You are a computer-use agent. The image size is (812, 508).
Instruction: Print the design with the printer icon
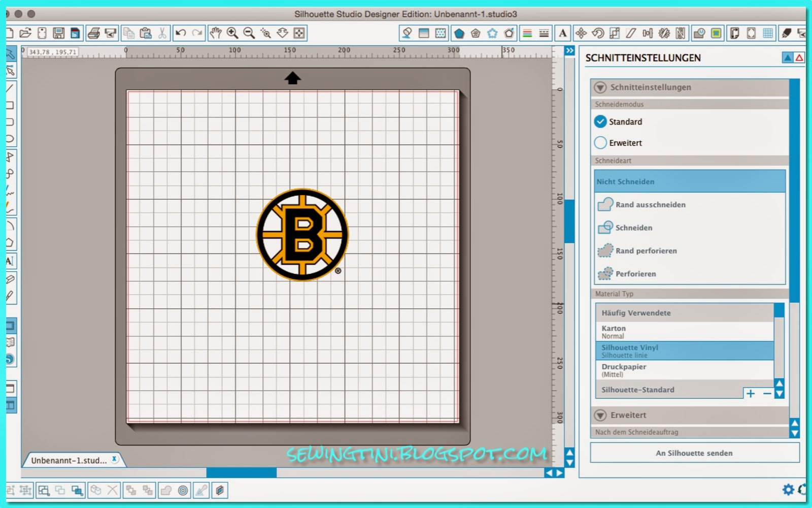[x=94, y=34]
